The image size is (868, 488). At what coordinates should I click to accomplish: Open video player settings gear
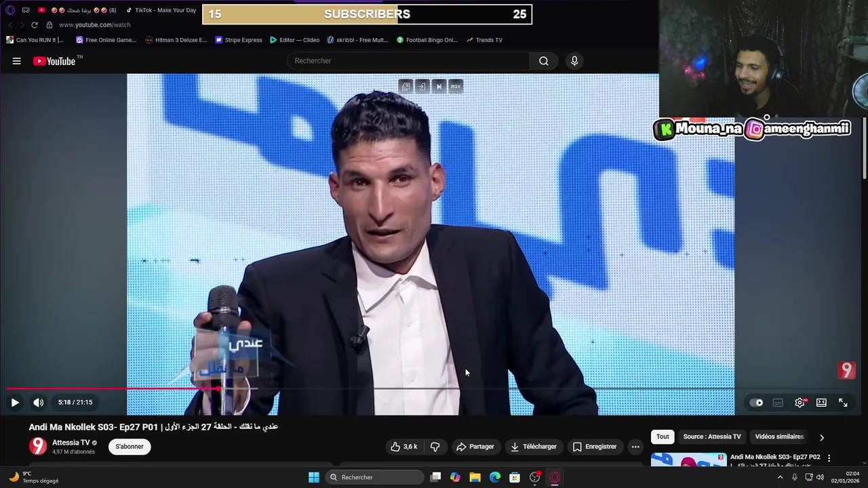click(x=800, y=403)
